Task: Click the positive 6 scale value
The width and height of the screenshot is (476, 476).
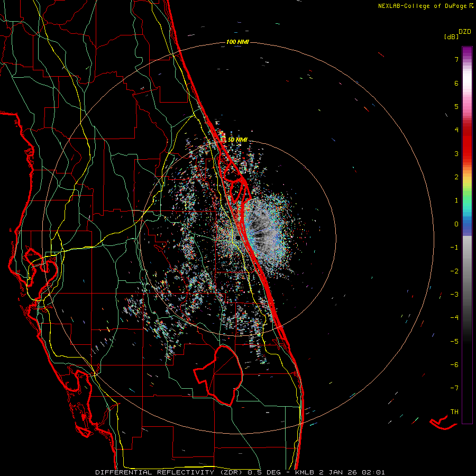Action: click(456, 83)
